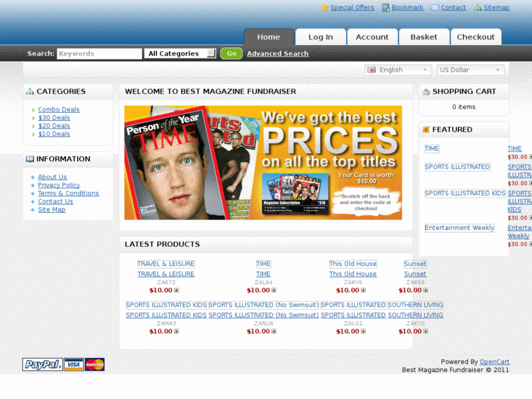Viewport: 532px width, 399px height.
Task: Click plus icon beside SPORTS ILLUSTRATED KIDS ZAMA3 price
Action: [x=176, y=332]
